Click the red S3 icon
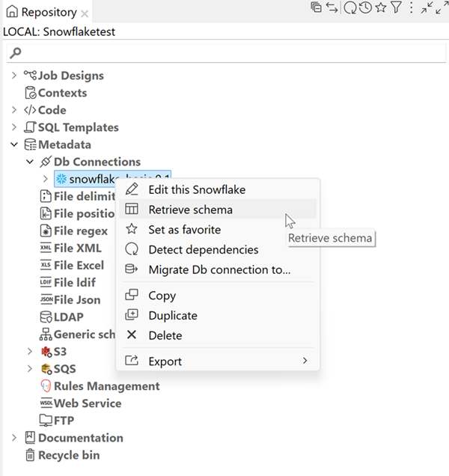 click(x=46, y=352)
